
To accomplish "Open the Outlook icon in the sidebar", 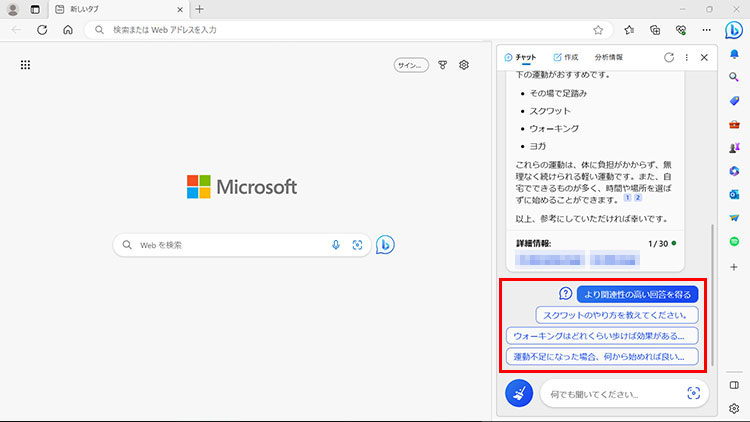I will (x=733, y=194).
